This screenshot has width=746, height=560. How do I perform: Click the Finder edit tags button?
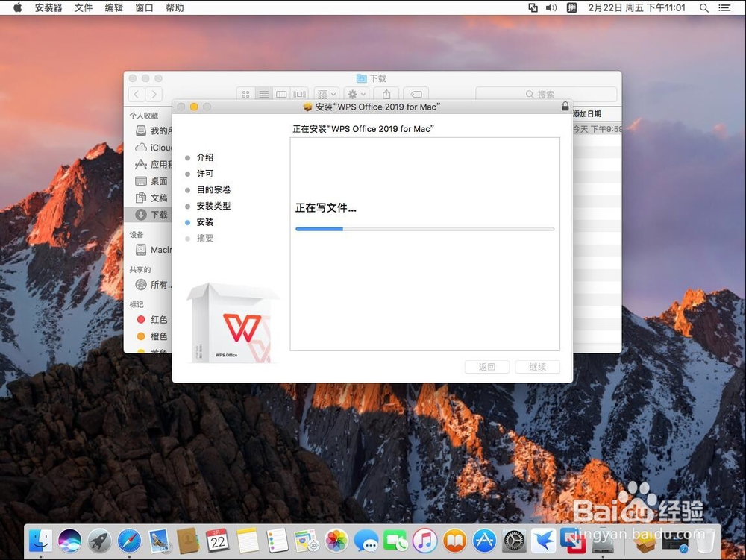(x=416, y=94)
